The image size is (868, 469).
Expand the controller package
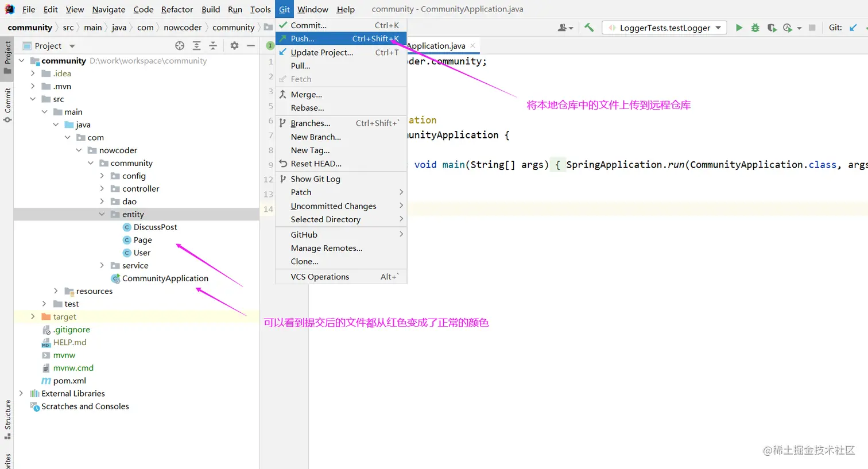tap(102, 188)
